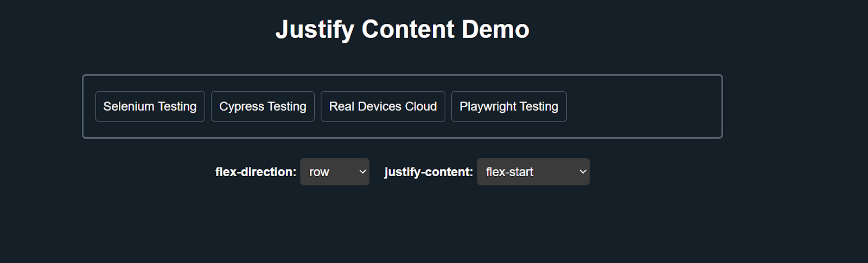Click the "flex-start" value in justify-content select
The image size is (868, 263).
point(509,172)
